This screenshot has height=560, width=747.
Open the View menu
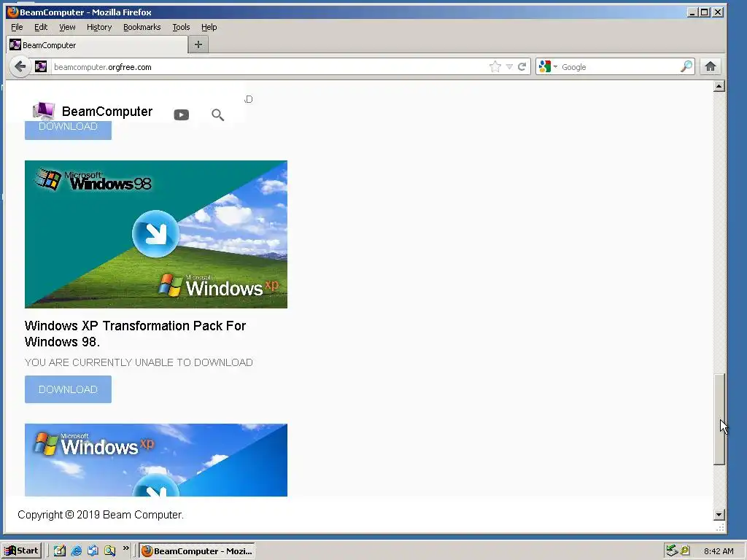point(67,27)
